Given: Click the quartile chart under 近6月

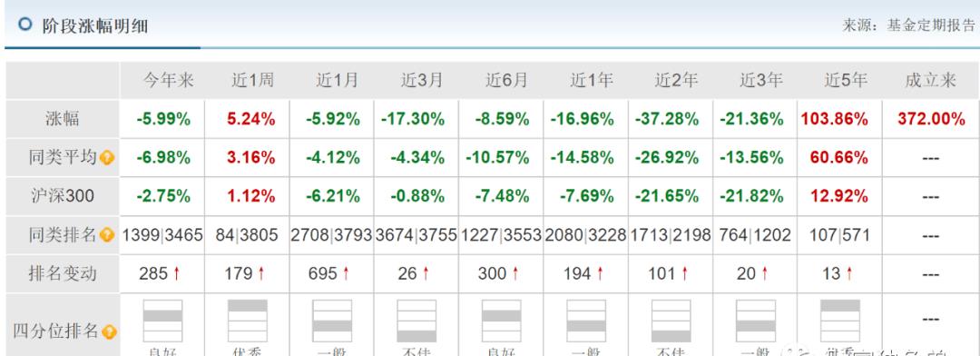Looking at the screenshot, I should (501, 321).
